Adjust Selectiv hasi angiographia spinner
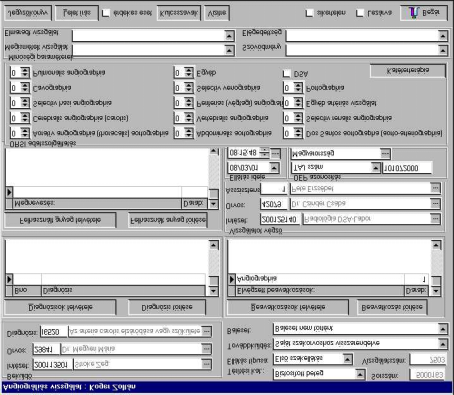 (x=25, y=103)
